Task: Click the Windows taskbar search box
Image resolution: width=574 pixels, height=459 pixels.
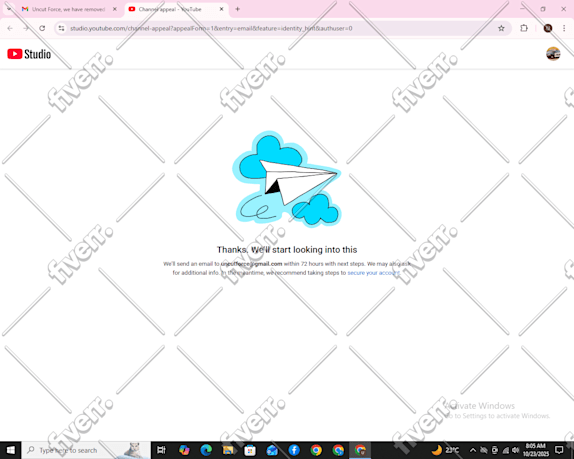Action: click(x=86, y=450)
